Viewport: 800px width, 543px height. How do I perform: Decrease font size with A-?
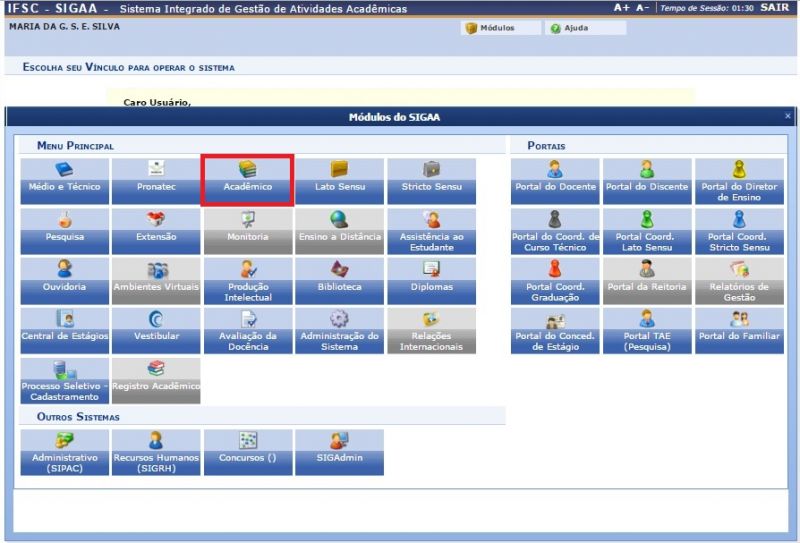coord(643,7)
